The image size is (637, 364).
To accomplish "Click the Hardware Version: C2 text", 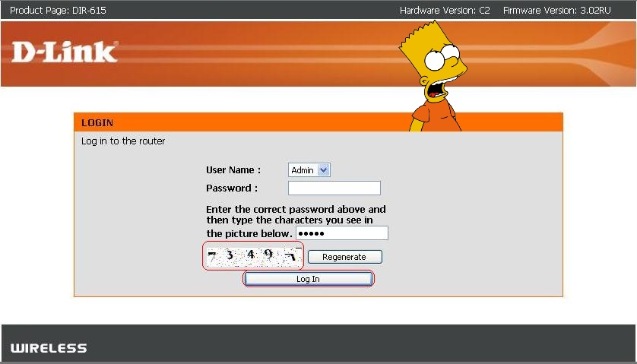I will 445,10.
